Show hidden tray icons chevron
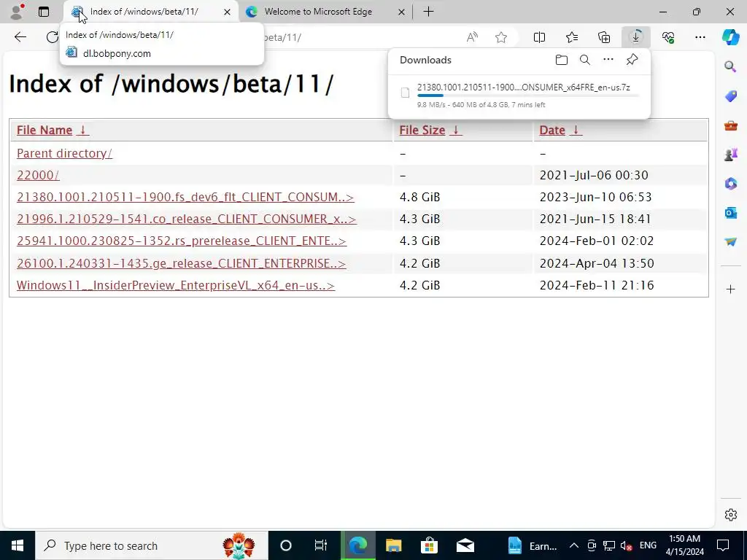The image size is (747, 560). click(x=574, y=545)
